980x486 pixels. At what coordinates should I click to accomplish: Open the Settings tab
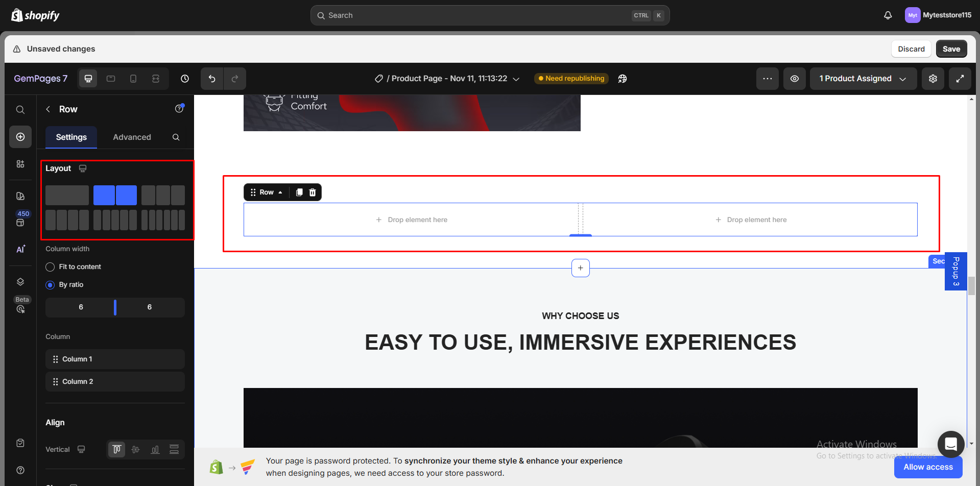pyautogui.click(x=71, y=137)
